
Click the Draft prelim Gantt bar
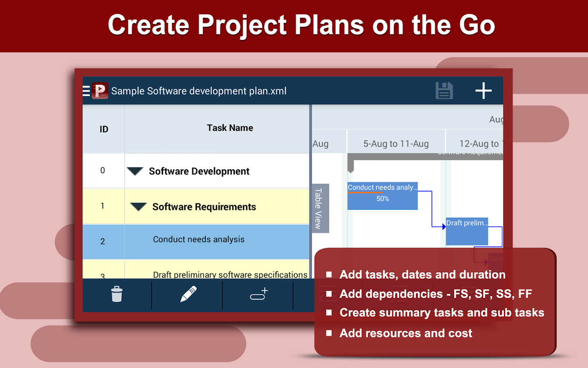[467, 231]
